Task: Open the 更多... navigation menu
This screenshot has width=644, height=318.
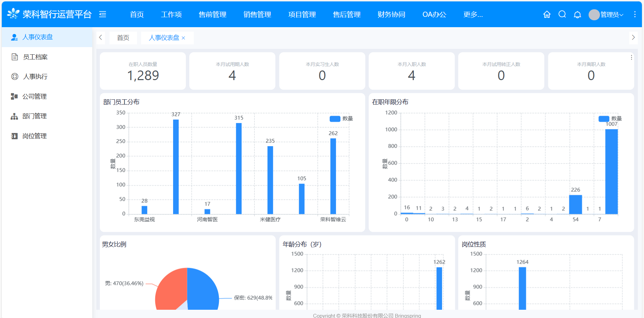Action: 473,14
